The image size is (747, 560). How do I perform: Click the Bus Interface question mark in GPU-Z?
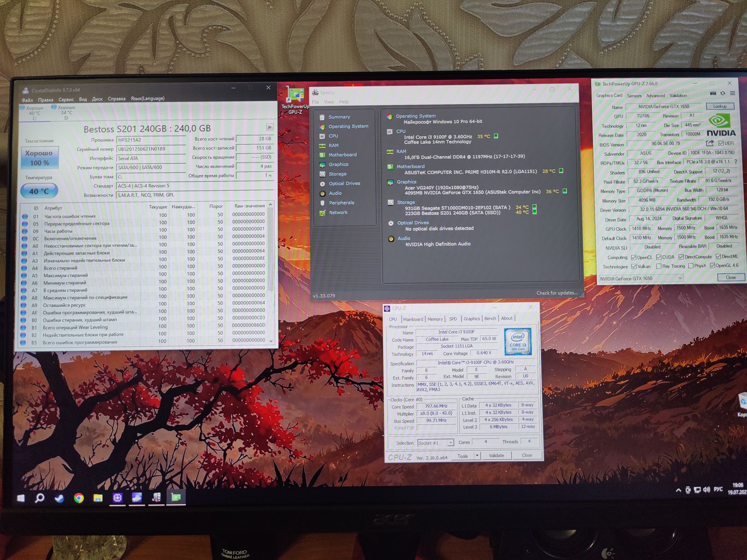[736, 162]
